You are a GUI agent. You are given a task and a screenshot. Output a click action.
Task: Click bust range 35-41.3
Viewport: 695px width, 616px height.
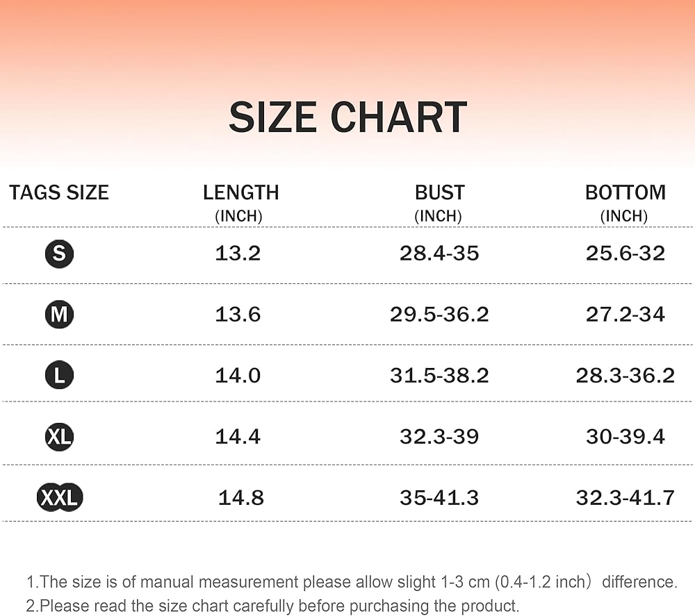click(x=439, y=498)
